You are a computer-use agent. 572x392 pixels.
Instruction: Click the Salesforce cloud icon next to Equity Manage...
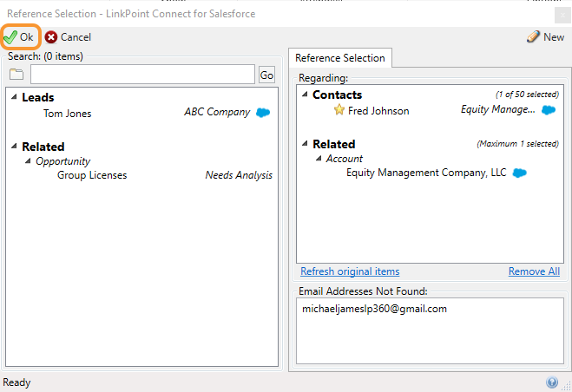pos(549,110)
